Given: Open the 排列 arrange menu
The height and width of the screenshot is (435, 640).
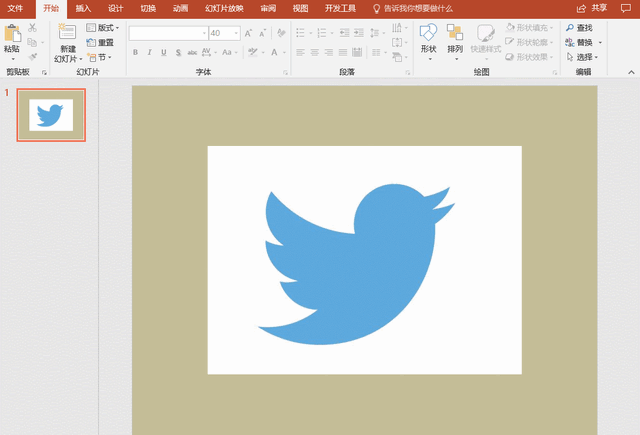Looking at the screenshot, I should point(455,42).
